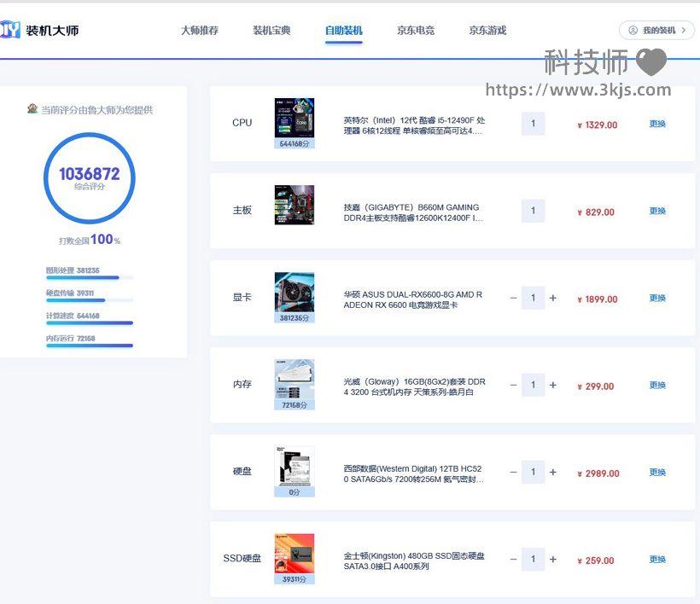Click the user avatar icon in 我的装机
700x604 pixels.
click(x=633, y=31)
